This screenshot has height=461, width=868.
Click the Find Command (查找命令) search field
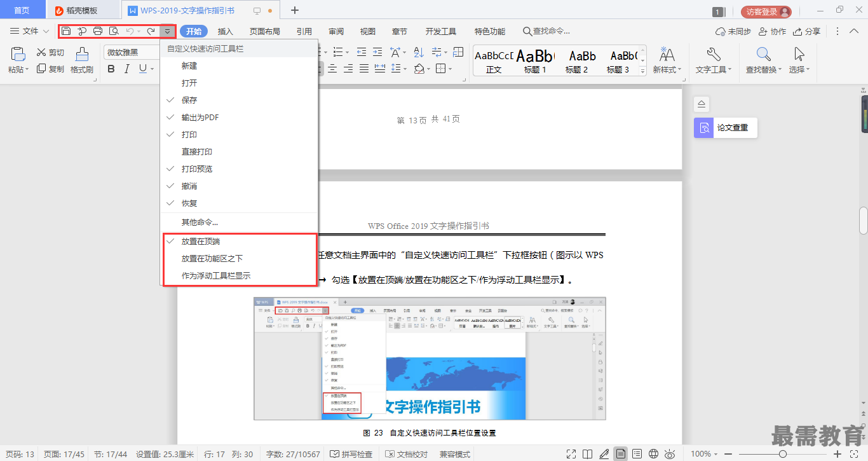[546, 31]
